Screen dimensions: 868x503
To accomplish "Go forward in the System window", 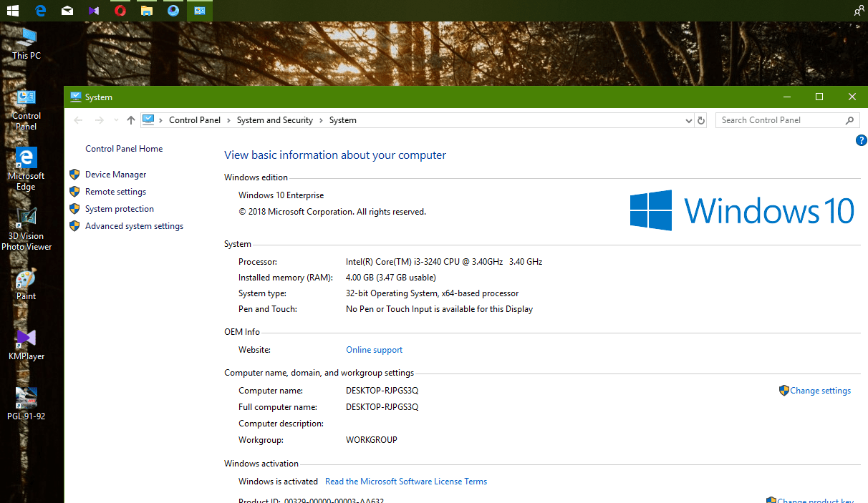I will coord(100,120).
